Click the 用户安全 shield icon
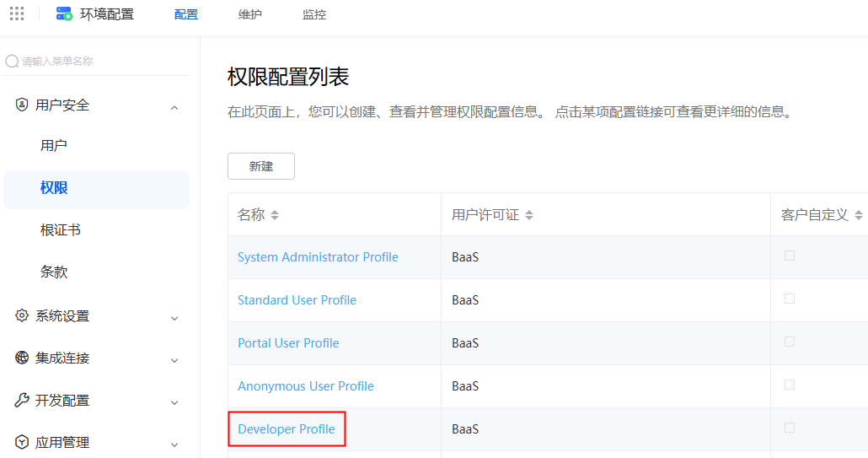The width and height of the screenshot is (868, 458). pos(22,105)
